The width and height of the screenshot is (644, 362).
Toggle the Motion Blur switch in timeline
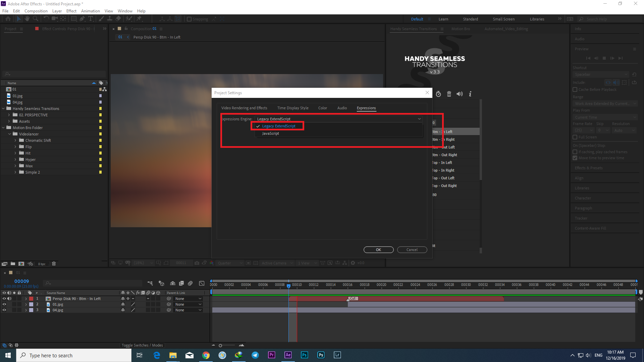coord(190,283)
